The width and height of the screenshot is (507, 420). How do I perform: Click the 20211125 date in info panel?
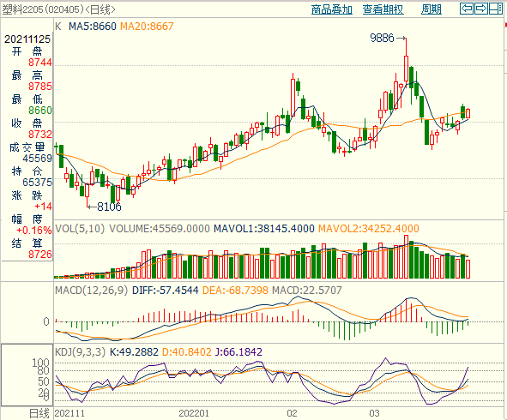coord(27,39)
